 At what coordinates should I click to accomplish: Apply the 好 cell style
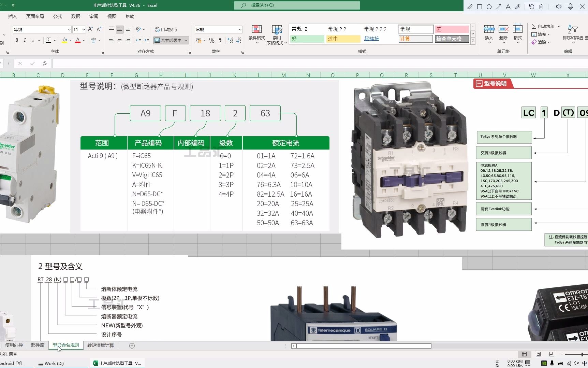click(x=307, y=39)
